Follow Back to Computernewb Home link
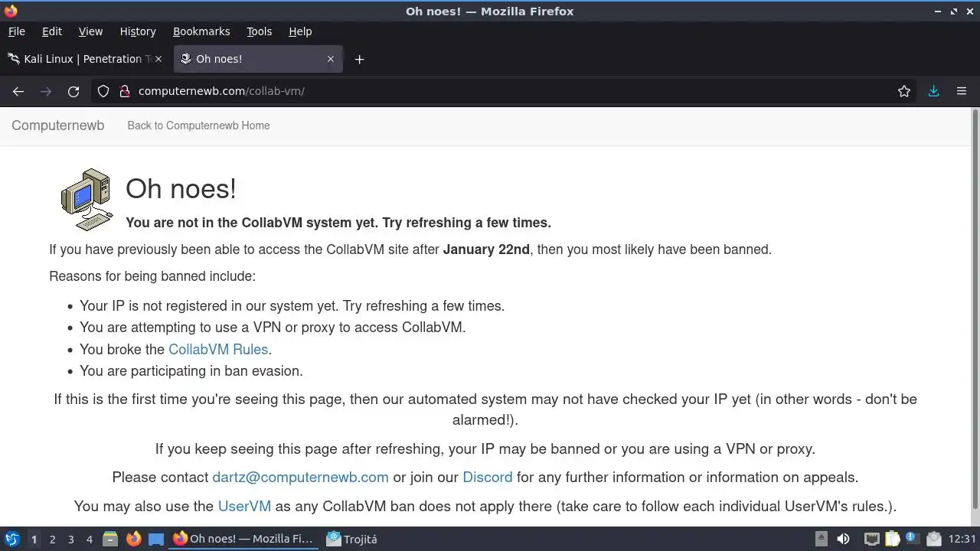The height and width of the screenshot is (551, 980). coord(198,126)
